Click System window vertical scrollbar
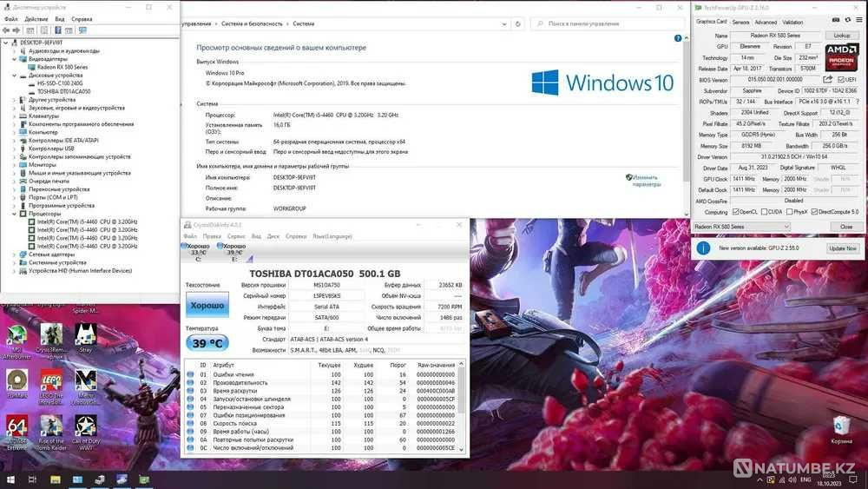 click(687, 125)
